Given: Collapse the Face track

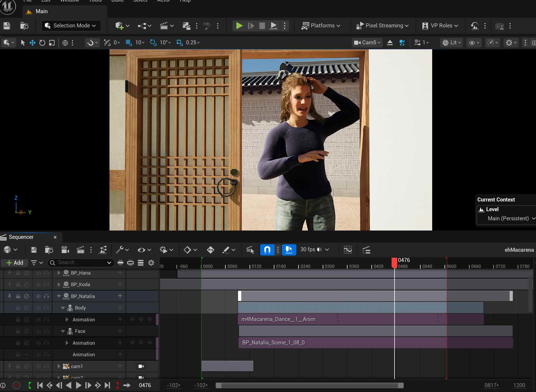Looking at the screenshot, I should 63,331.
